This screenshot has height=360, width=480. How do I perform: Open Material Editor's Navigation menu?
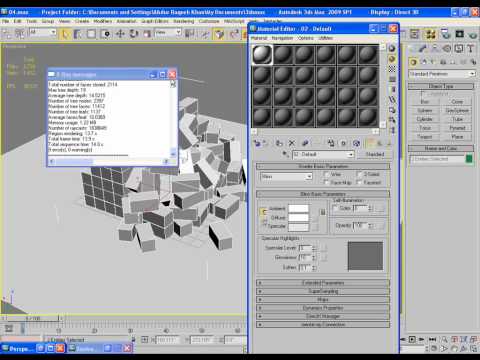coord(282,38)
